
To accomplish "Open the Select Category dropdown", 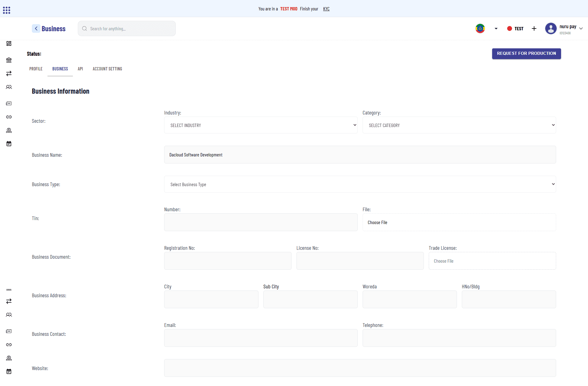I will [x=459, y=125].
